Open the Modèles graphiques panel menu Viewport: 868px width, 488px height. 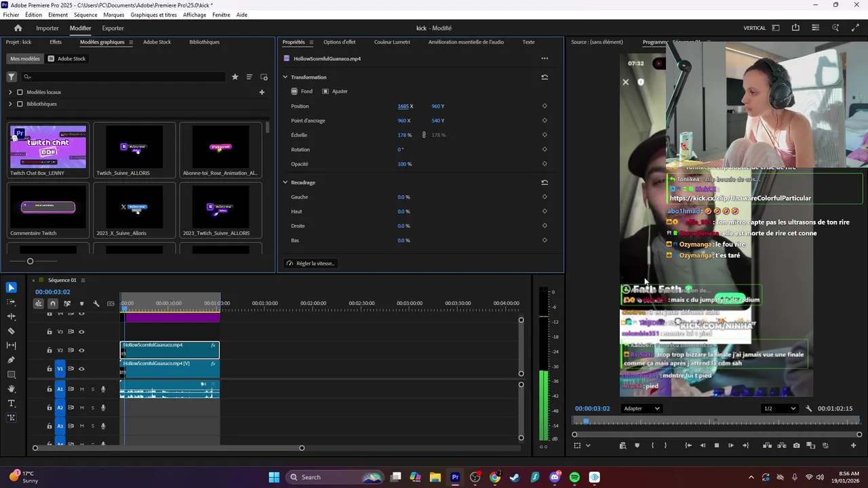[131, 42]
